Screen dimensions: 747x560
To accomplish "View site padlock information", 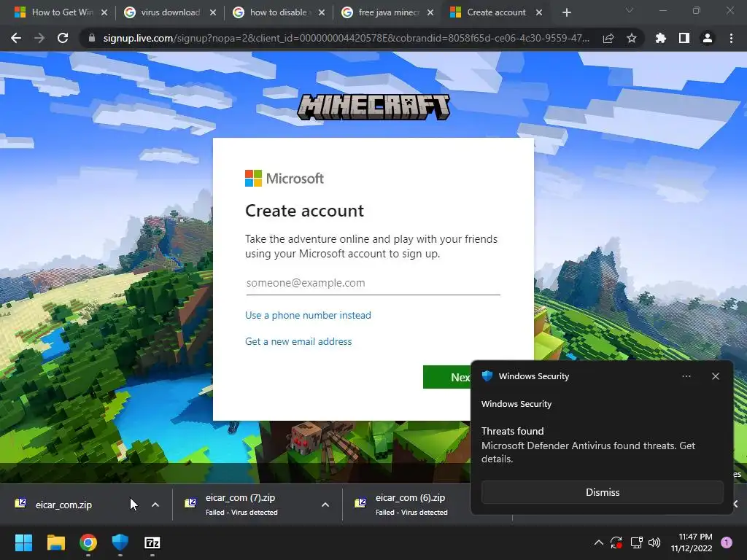I will 92,38.
